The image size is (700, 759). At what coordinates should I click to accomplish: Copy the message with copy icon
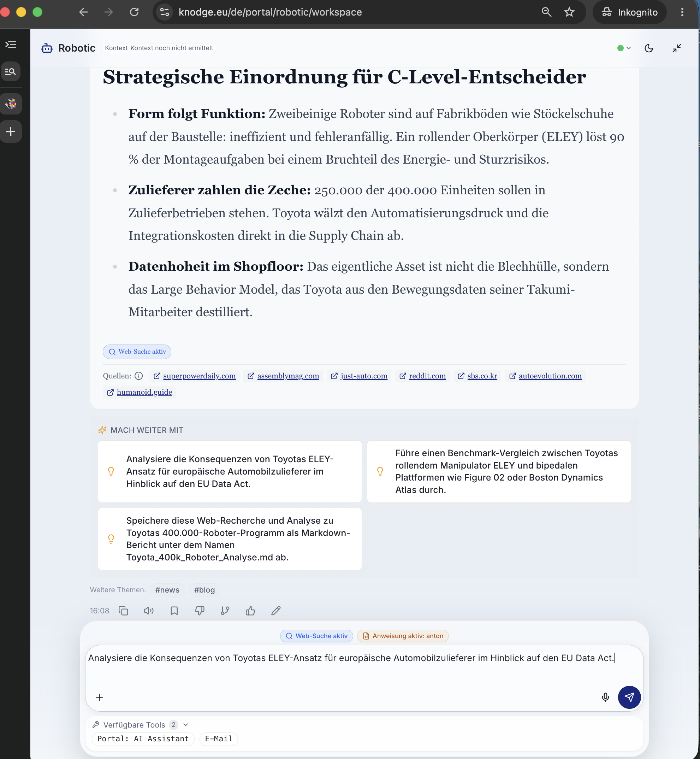tap(124, 611)
